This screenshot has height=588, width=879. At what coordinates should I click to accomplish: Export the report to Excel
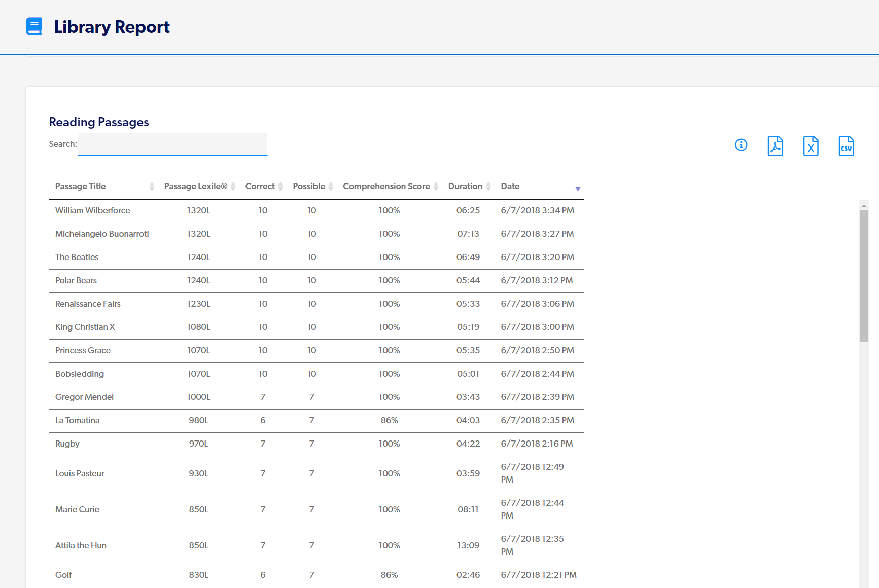pyautogui.click(x=811, y=146)
